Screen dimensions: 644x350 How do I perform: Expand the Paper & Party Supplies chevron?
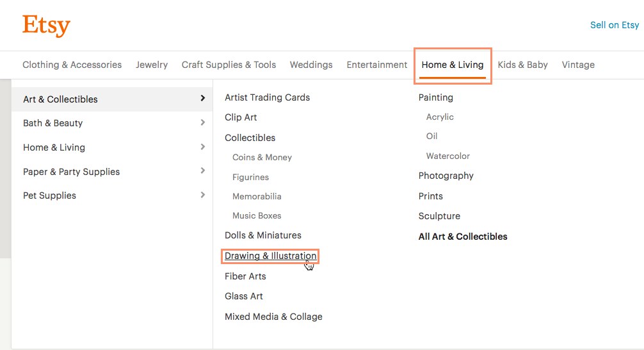click(x=202, y=171)
